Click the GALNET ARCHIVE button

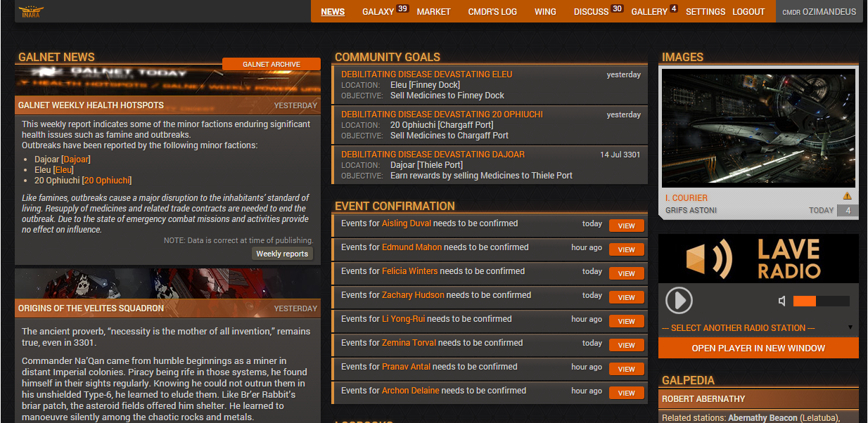pos(272,64)
